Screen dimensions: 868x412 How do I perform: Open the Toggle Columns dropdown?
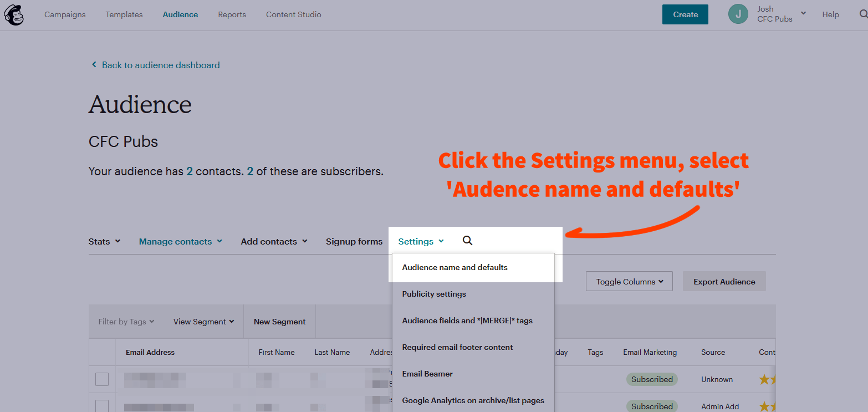pyautogui.click(x=629, y=281)
